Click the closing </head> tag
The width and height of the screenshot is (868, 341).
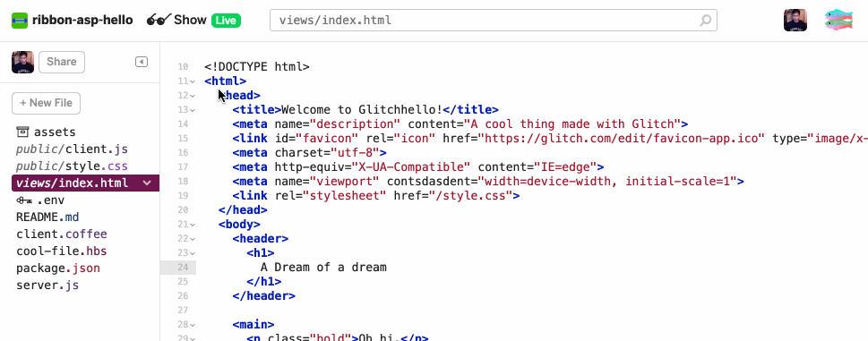243,210
